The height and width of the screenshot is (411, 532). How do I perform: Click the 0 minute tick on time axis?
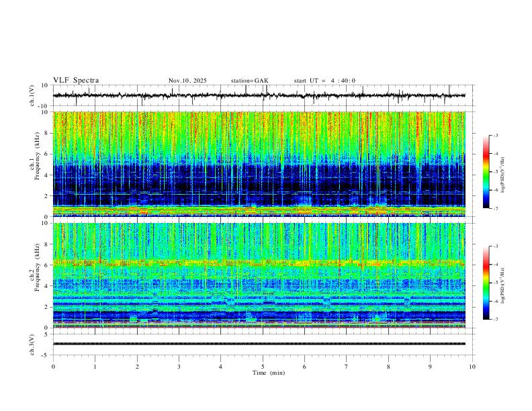[x=53, y=367]
